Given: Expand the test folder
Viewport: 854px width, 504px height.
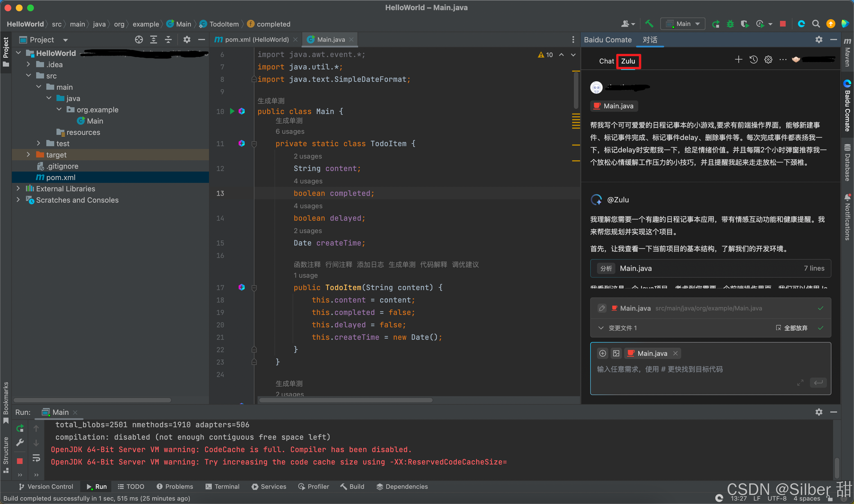Looking at the screenshot, I should click(x=39, y=143).
